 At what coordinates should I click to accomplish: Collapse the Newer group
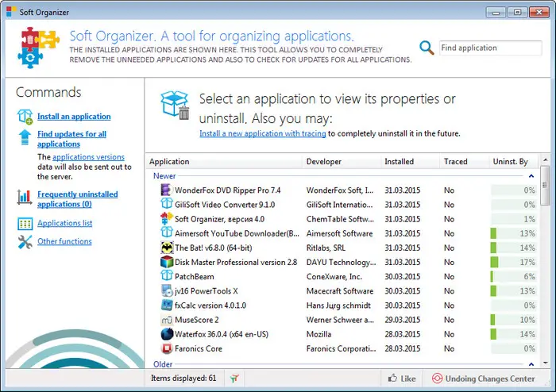tap(531, 176)
